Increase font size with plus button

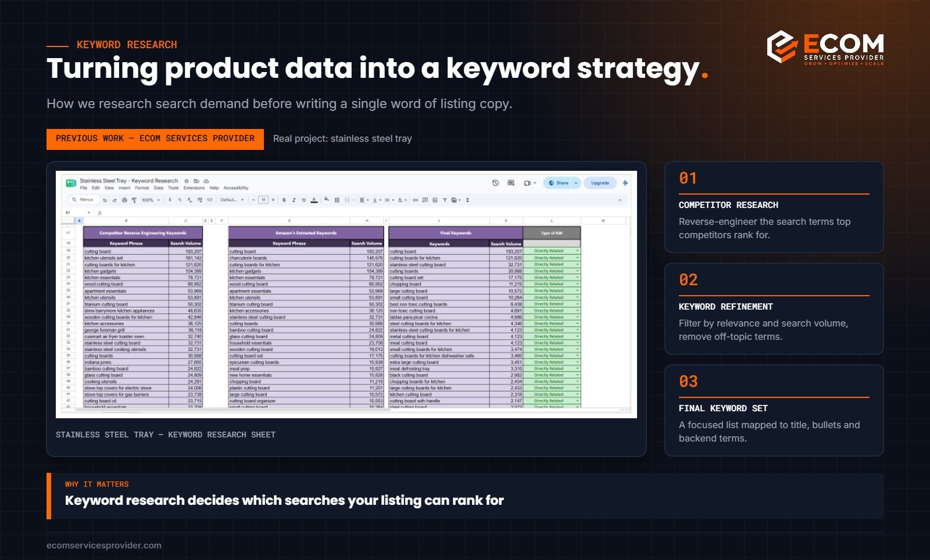tap(273, 200)
